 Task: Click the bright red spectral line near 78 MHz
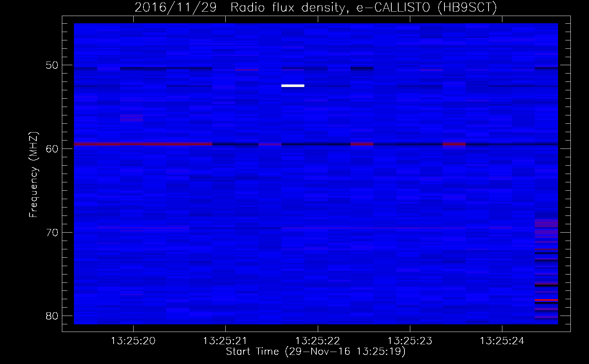pyautogui.click(x=546, y=300)
